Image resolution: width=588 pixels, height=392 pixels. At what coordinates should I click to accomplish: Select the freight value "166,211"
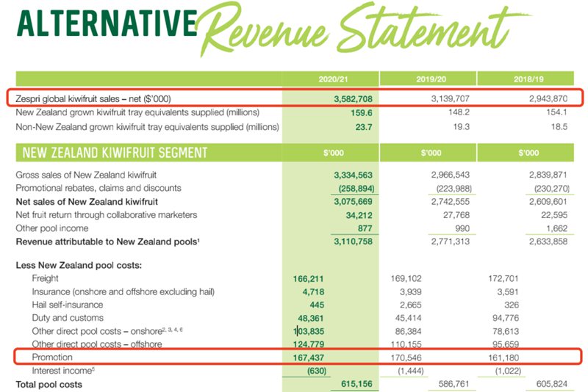(x=308, y=279)
